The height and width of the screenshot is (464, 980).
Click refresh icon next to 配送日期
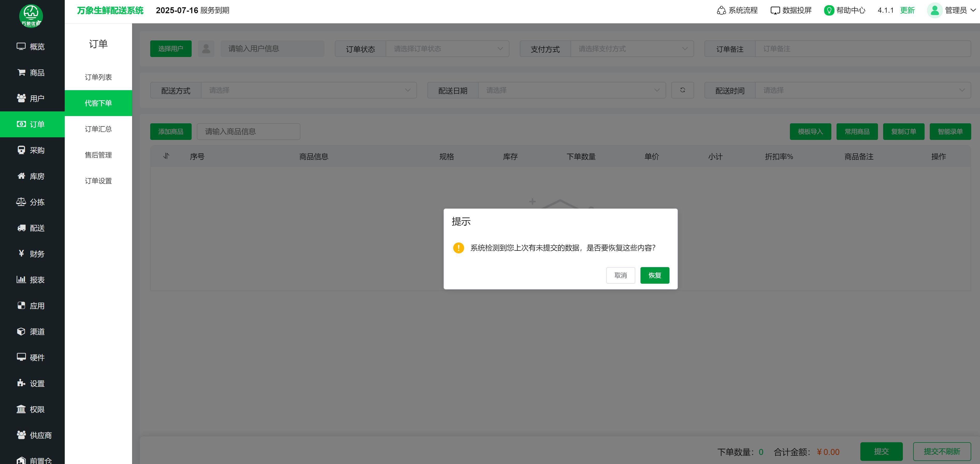pyautogui.click(x=682, y=90)
